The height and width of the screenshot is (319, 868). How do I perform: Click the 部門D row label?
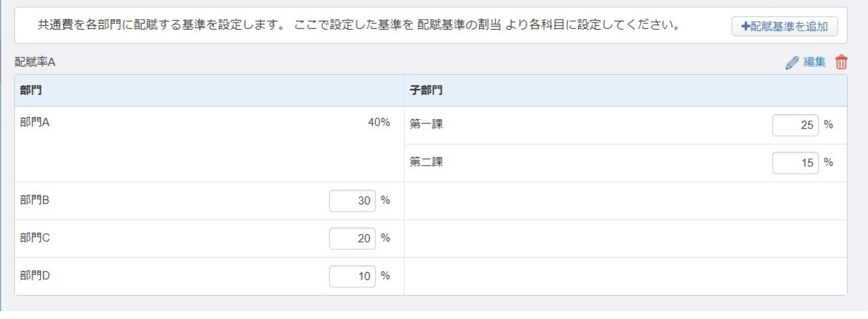(x=35, y=276)
